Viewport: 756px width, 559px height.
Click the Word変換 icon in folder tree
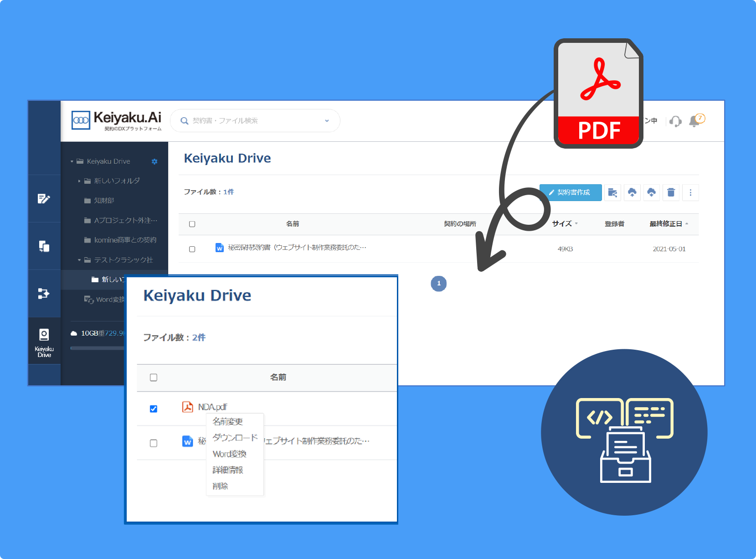[x=88, y=300]
